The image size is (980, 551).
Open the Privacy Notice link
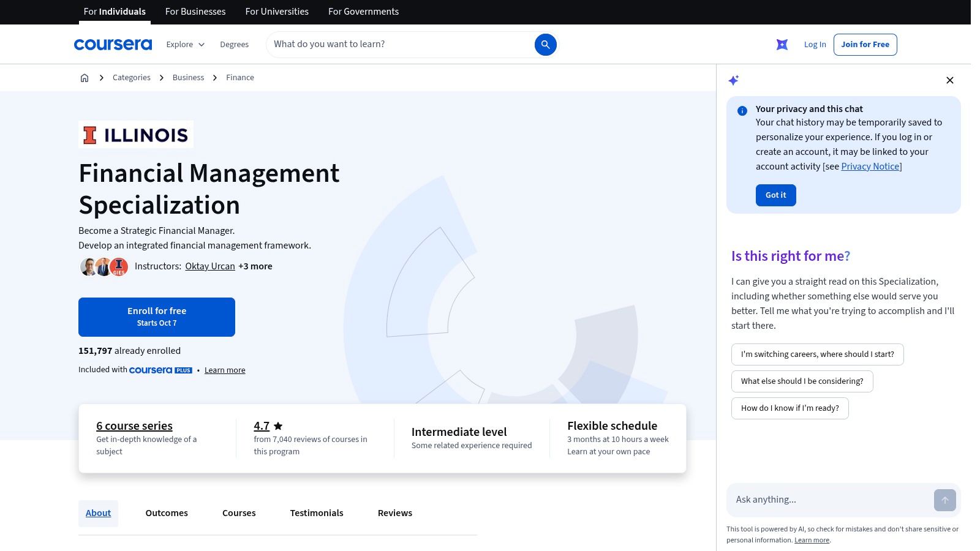click(x=870, y=167)
